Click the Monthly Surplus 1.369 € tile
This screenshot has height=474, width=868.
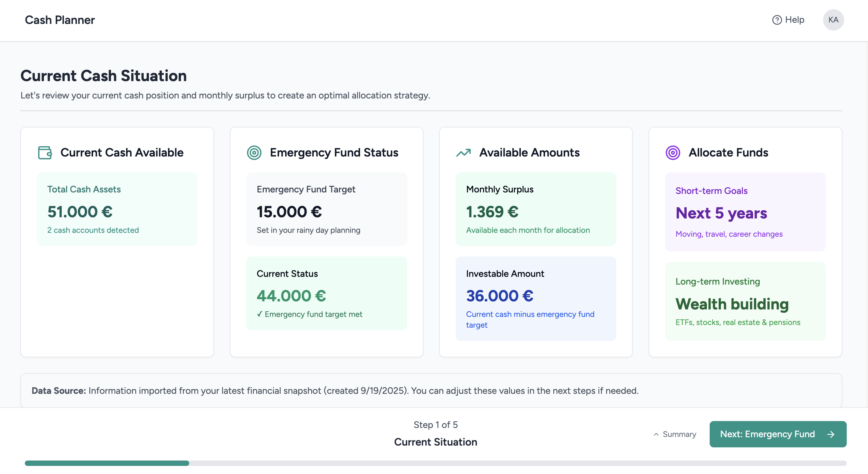(x=535, y=209)
